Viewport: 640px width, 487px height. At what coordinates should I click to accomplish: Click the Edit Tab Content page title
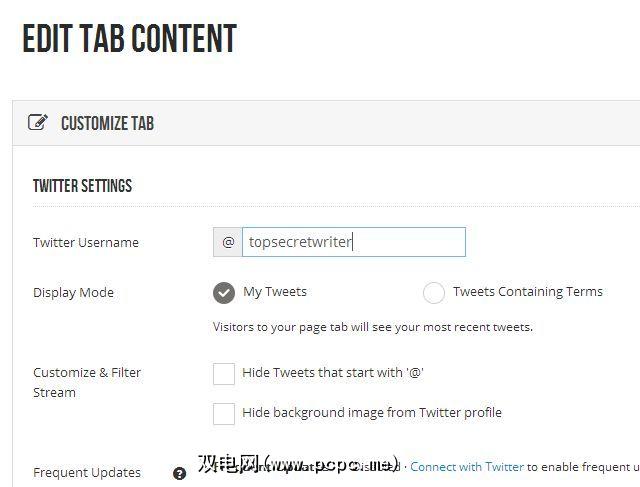[x=129, y=39]
